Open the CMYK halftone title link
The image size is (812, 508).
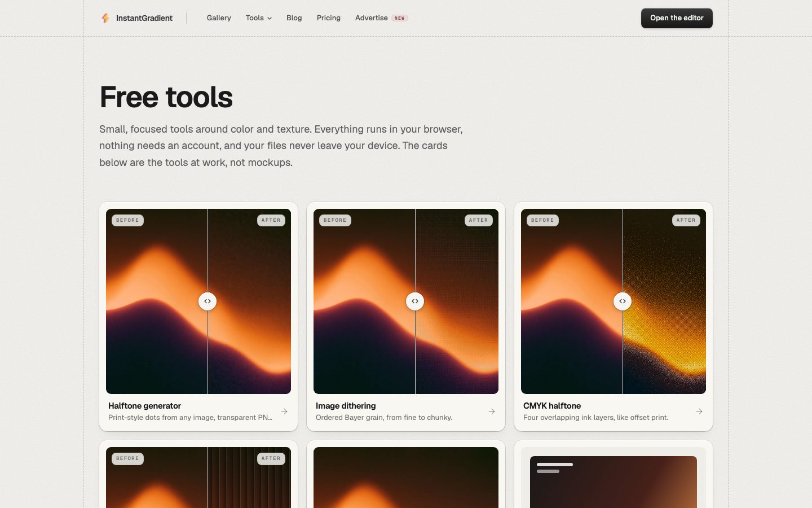pyautogui.click(x=552, y=406)
